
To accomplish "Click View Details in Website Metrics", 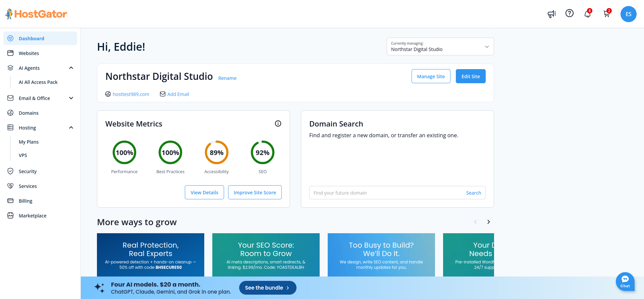I will (204, 192).
